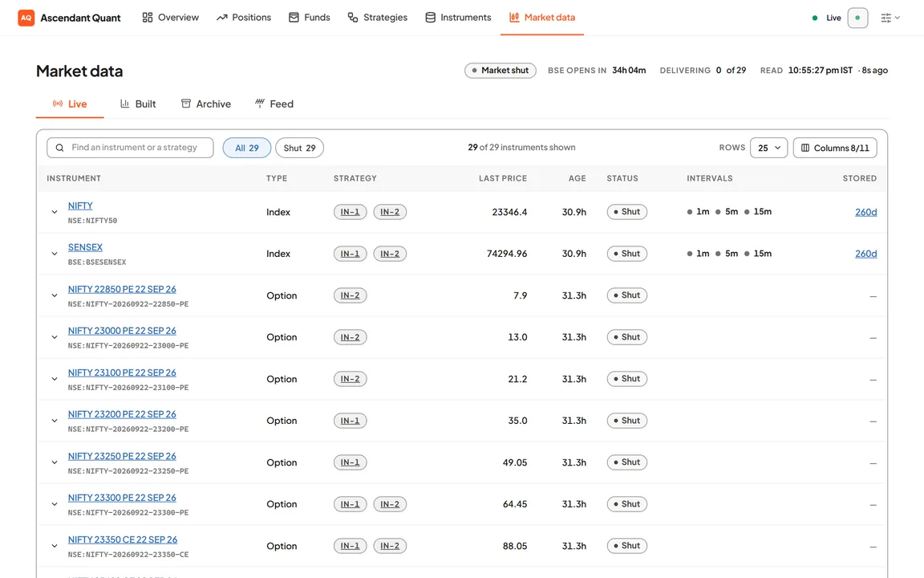Switch to the Live tab
Screen dimensions: 924x578
point(70,104)
